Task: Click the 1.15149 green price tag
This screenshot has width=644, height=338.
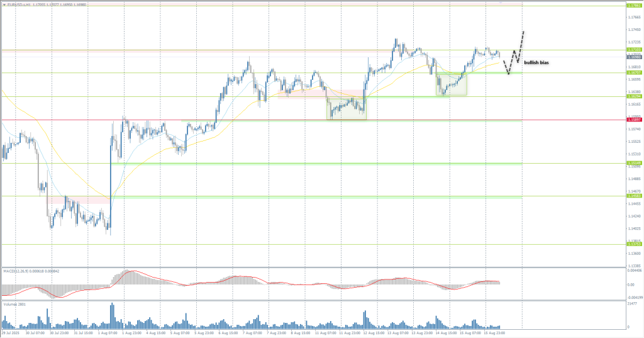Action: pos(633,163)
